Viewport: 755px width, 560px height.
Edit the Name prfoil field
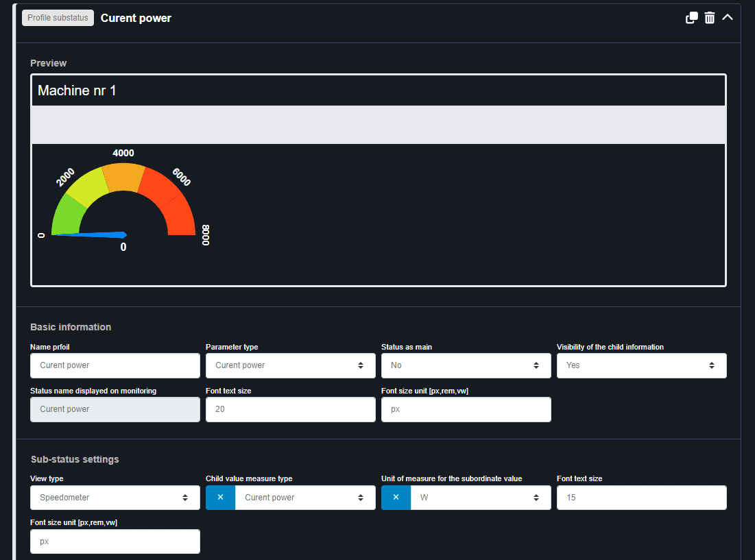(x=115, y=365)
